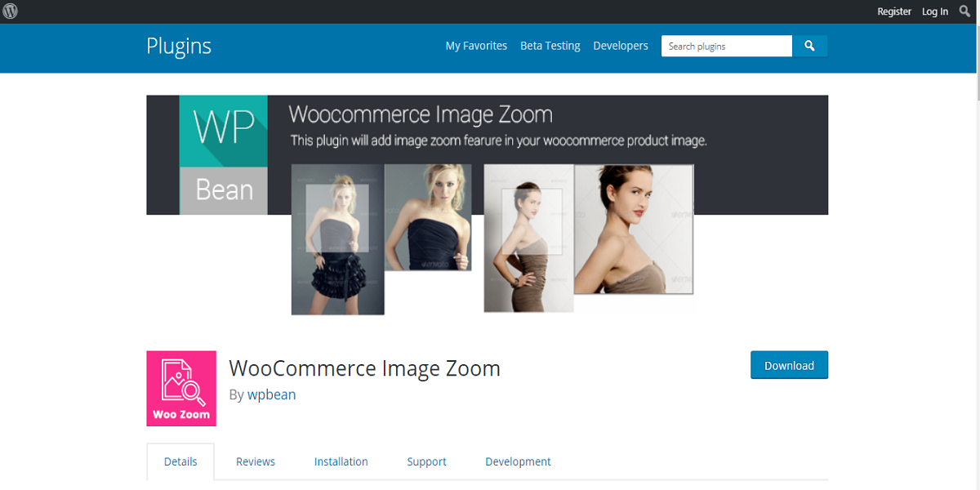This screenshot has width=980, height=490.
Task: Switch to the Support tab
Action: (426, 461)
